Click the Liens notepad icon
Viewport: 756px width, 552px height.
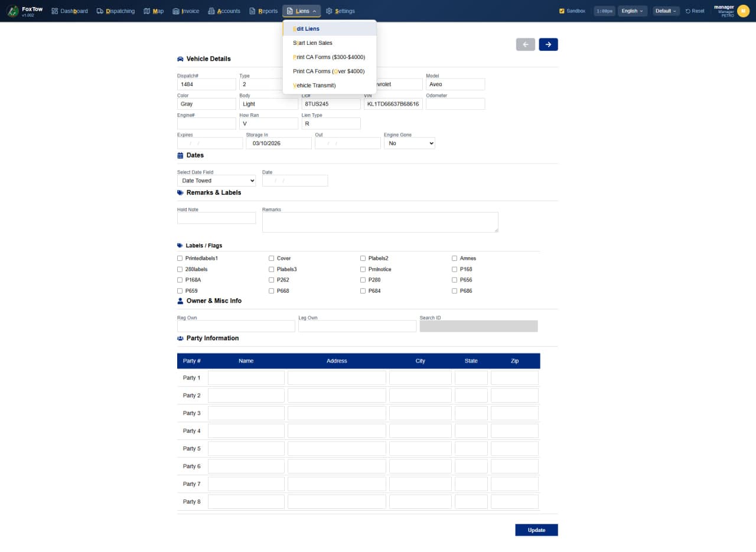289,11
